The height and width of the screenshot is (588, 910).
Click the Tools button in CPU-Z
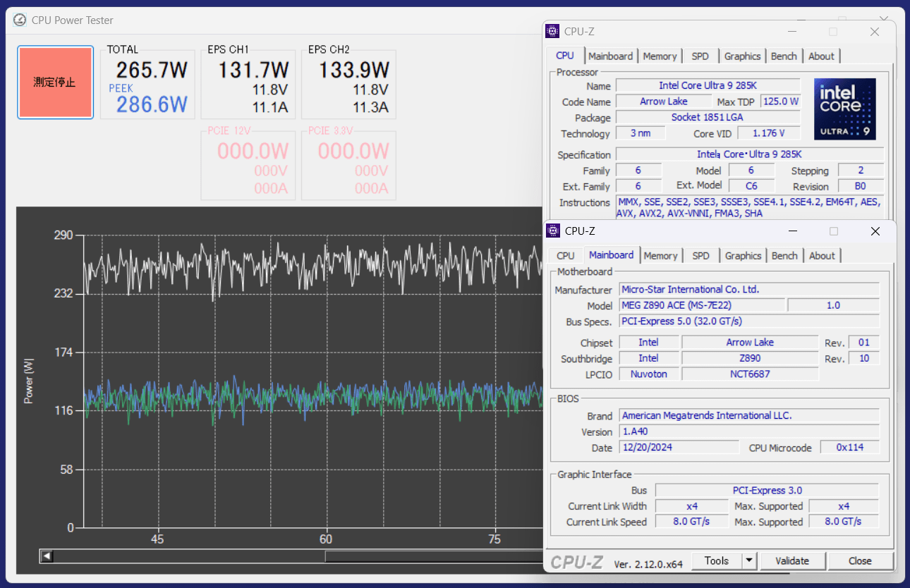click(716, 561)
